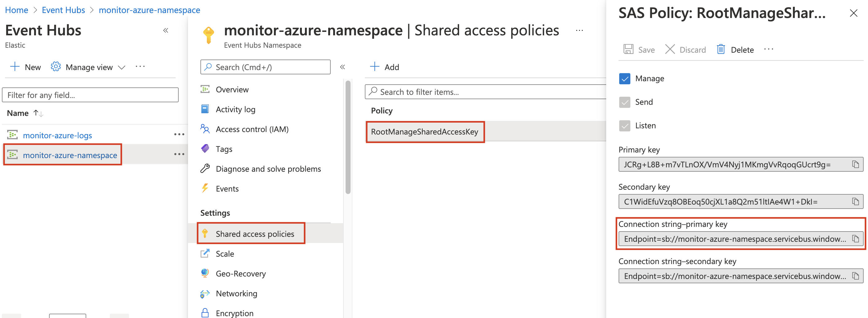Click the Add plus icon
The width and height of the screenshot is (868, 318).
[x=374, y=67]
